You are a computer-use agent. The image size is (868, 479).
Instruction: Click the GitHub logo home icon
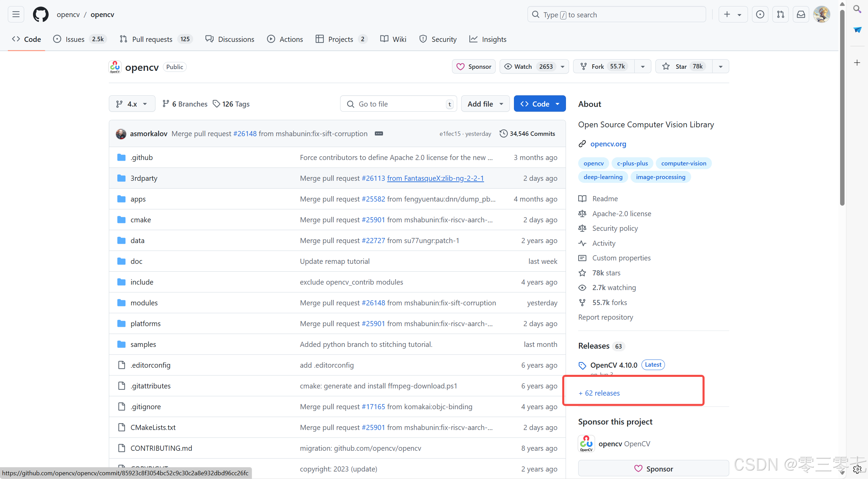(x=40, y=14)
